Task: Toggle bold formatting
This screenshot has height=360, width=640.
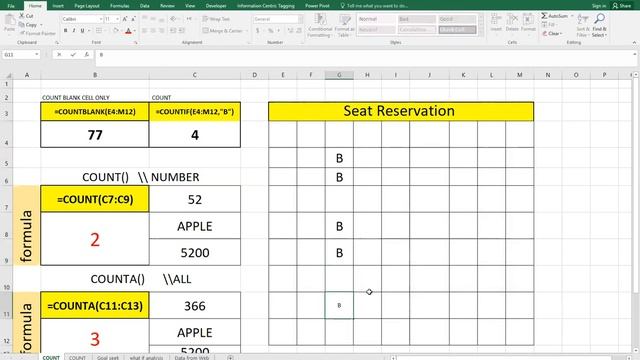Action: tap(65, 31)
